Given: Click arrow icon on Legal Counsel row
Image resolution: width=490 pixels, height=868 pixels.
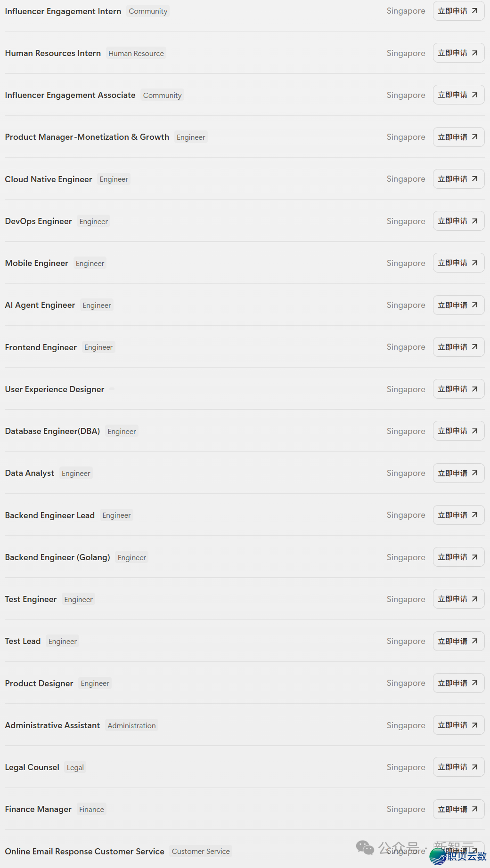Looking at the screenshot, I should tap(474, 767).
